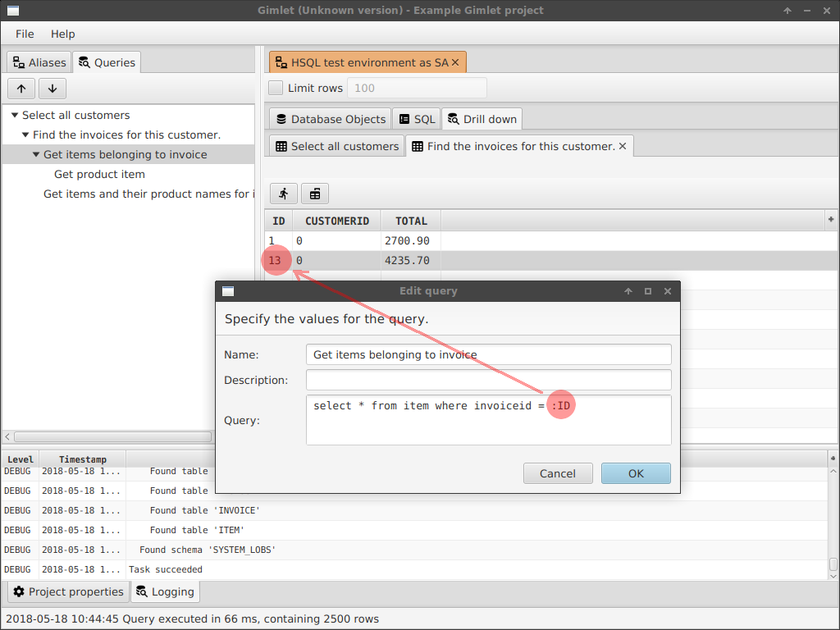Switch to the Aliases tab

tap(39, 62)
